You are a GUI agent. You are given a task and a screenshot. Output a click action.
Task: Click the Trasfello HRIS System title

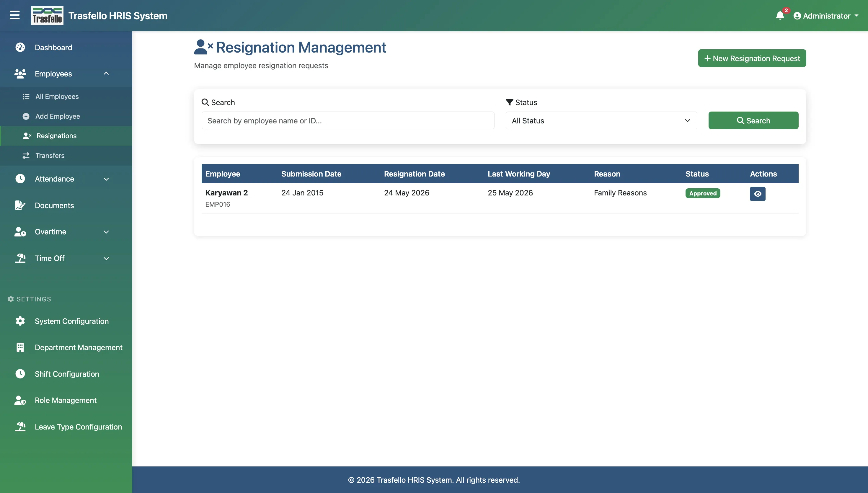(x=118, y=16)
